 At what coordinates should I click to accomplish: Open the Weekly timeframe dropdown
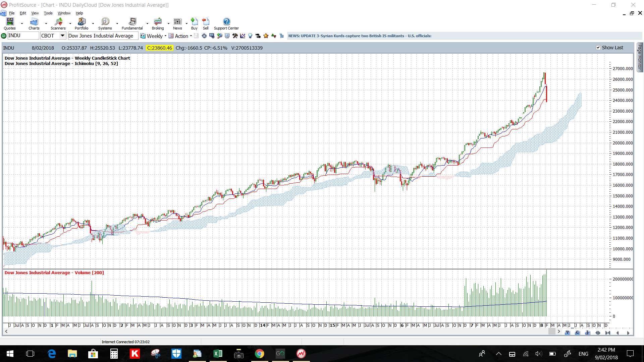165,36
